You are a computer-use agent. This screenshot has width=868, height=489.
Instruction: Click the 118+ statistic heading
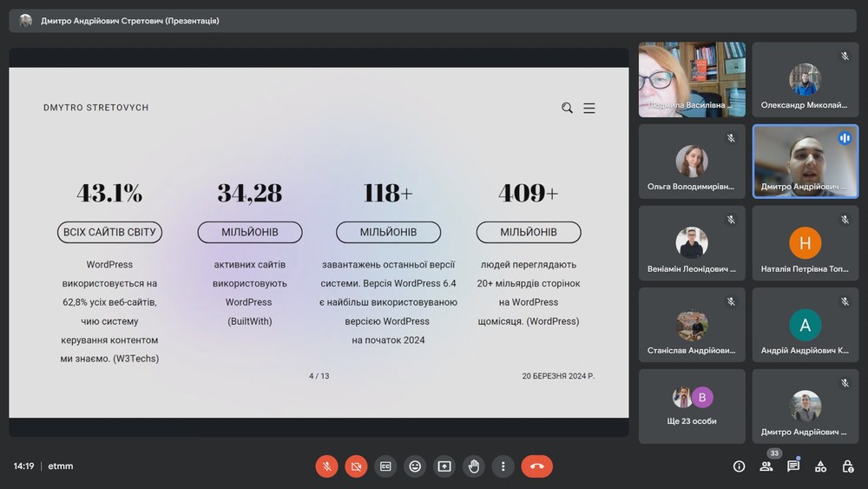pyautogui.click(x=388, y=193)
